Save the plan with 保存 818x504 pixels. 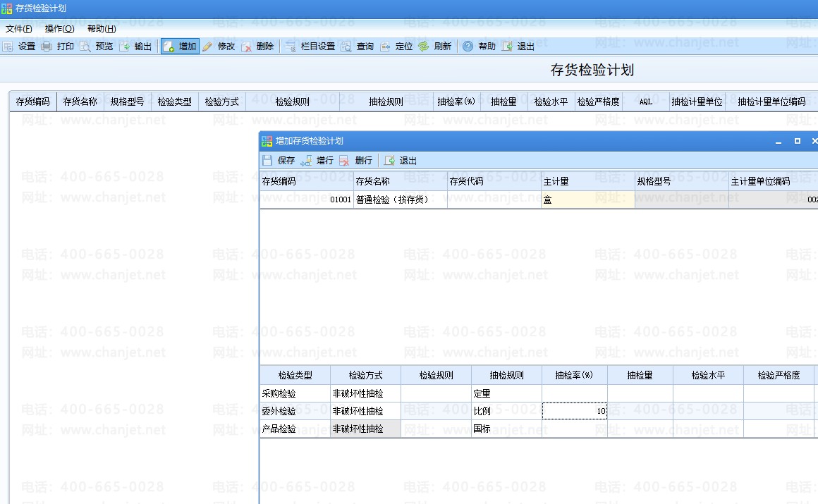(279, 161)
